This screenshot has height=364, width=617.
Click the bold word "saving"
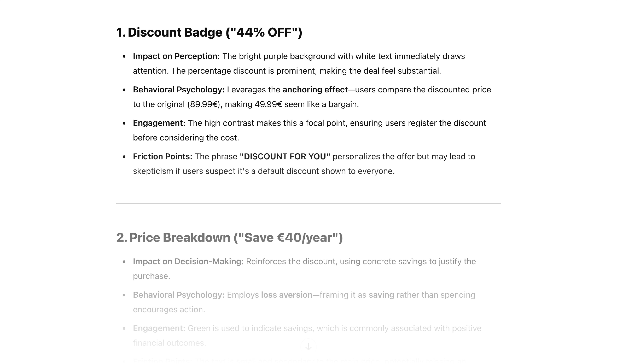(382, 295)
